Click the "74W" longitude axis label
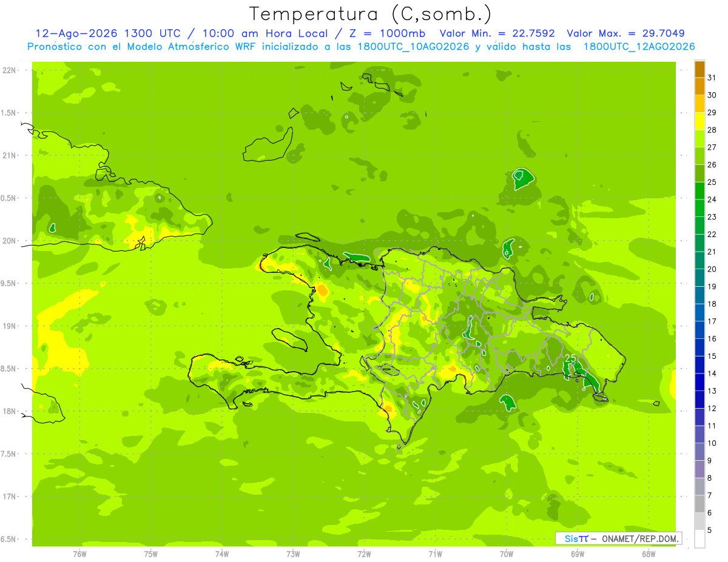The width and height of the screenshot is (728, 562). pyautogui.click(x=222, y=554)
